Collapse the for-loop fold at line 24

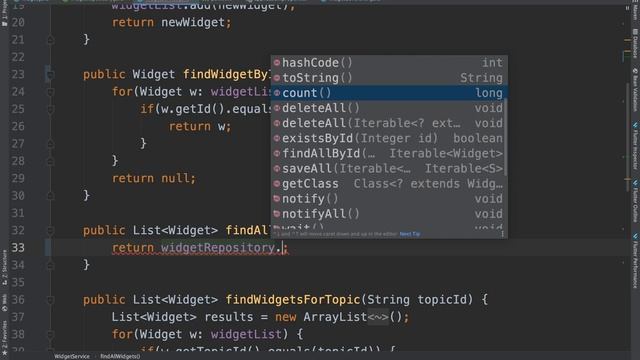click(x=51, y=92)
